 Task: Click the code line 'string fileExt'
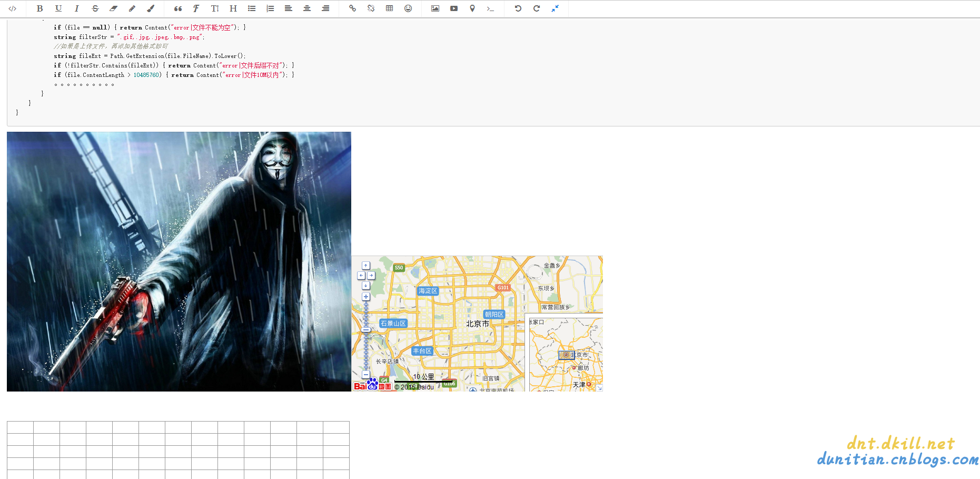pos(150,56)
